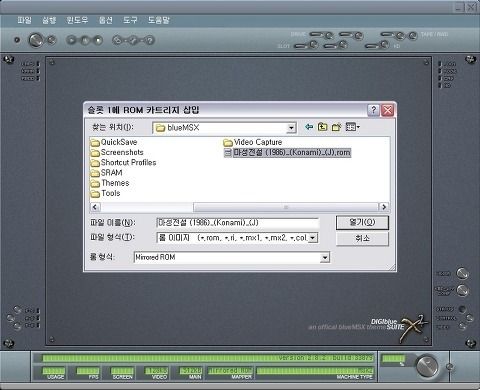Open the 옵션 menu
Viewport: 480px width, 390px height.
point(106,20)
